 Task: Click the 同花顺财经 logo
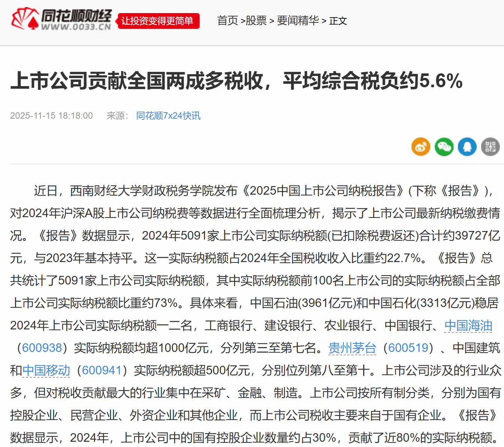tap(62, 19)
